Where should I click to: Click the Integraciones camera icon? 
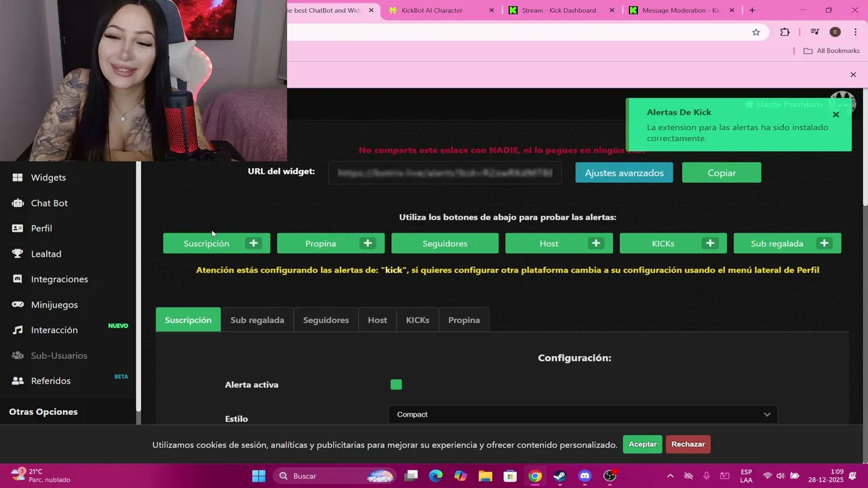(x=18, y=279)
